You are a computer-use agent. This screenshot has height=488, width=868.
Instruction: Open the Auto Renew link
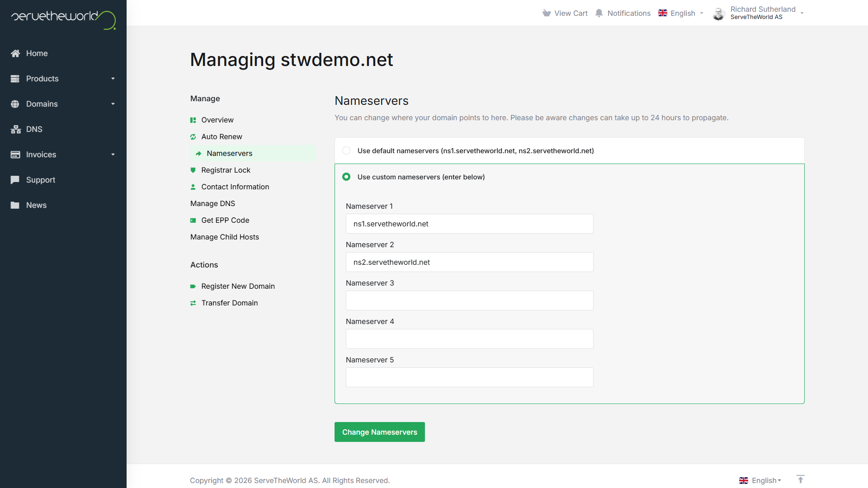pos(222,137)
